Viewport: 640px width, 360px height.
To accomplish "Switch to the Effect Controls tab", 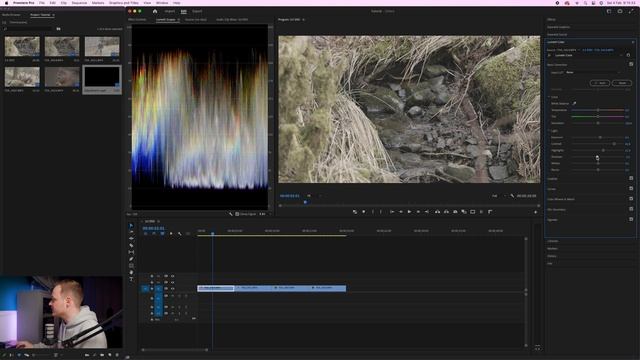I will pyautogui.click(x=138, y=20).
